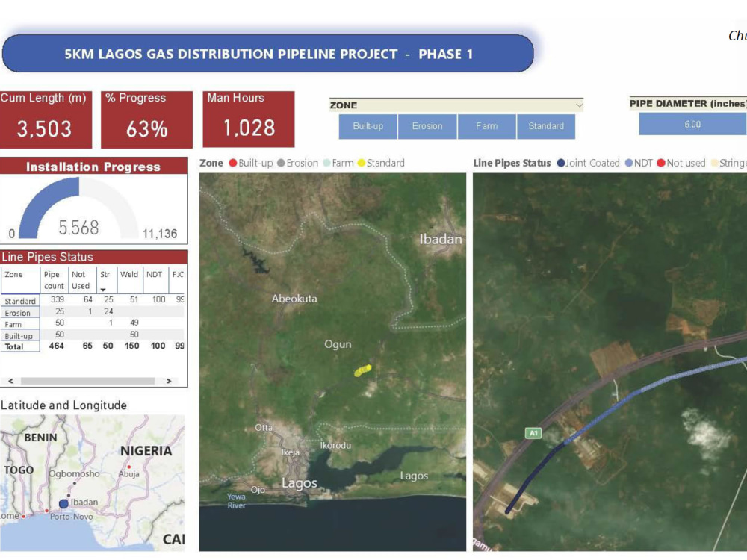747x560 pixels.
Task: Click the yellow pipeline marker near Ogun
Action: tap(363, 370)
